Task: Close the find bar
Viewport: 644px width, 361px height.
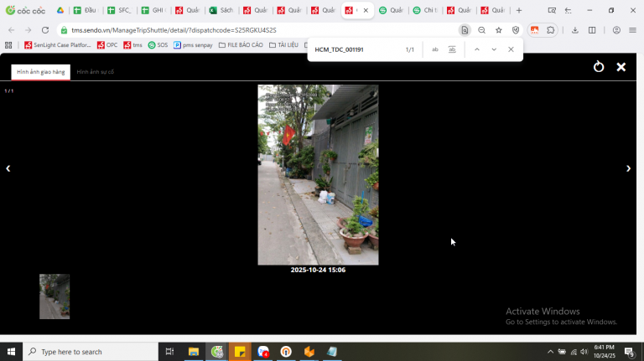Action: click(x=511, y=49)
